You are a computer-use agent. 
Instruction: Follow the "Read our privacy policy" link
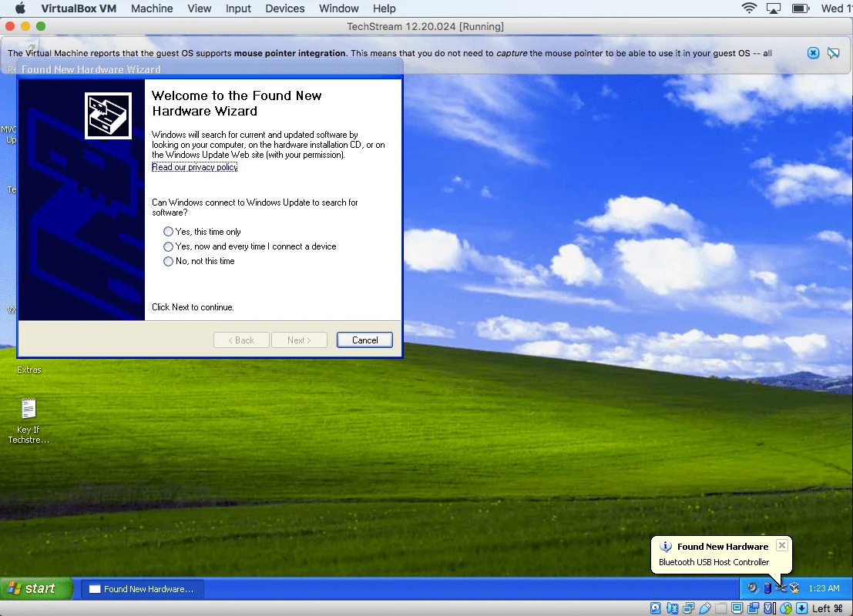tap(194, 167)
